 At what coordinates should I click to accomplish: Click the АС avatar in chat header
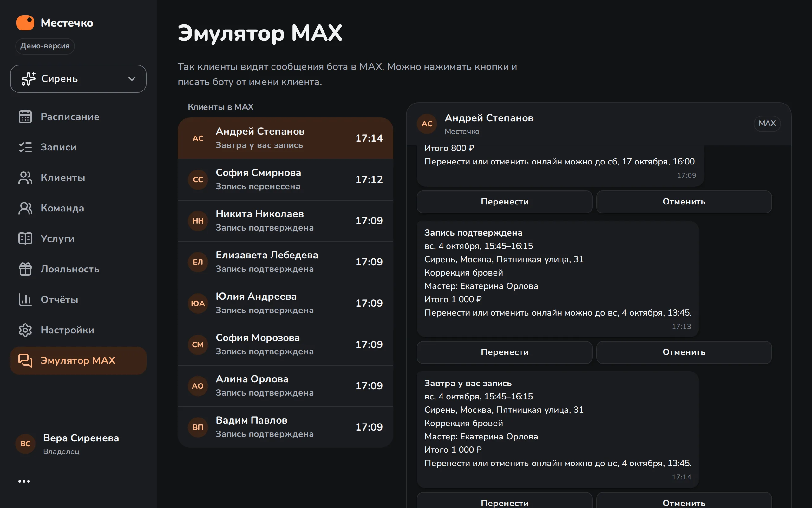coord(427,124)
